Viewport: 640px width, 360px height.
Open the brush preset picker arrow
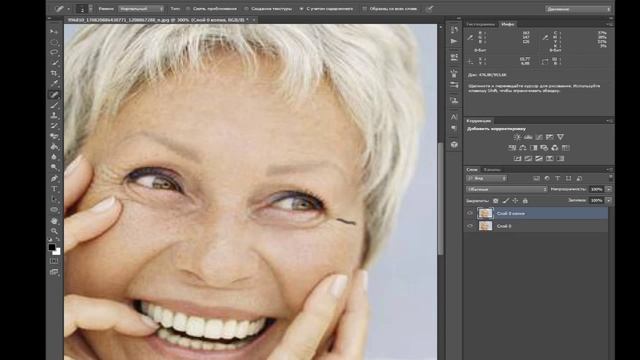coord(90,9)
